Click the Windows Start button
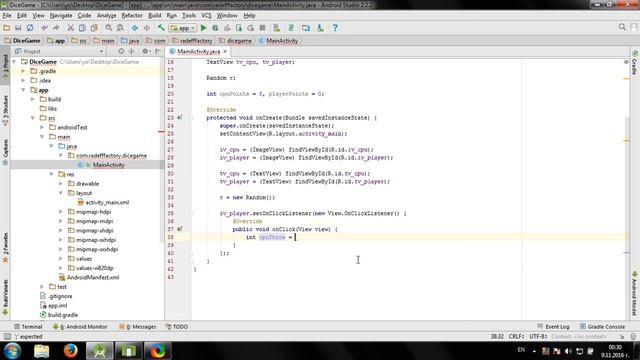Viewport: 640px width, 360px height. pyautogui.click(x=12, y=351)
